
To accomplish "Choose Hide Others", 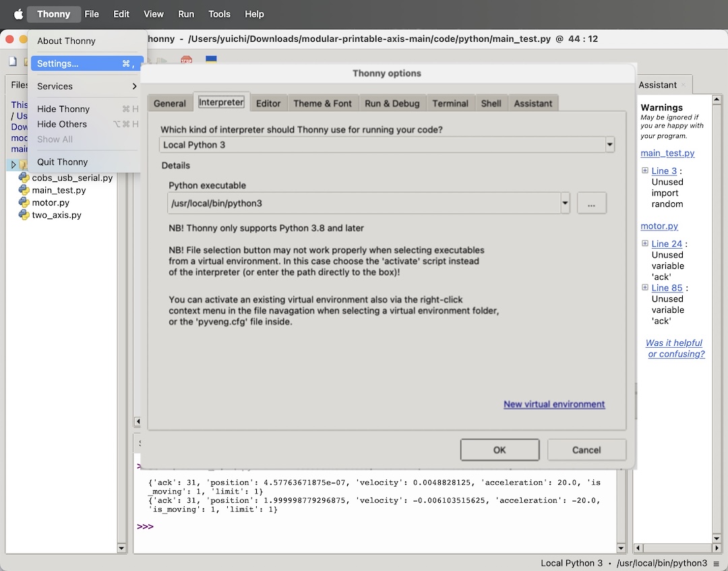I will (x=86, y=125).
